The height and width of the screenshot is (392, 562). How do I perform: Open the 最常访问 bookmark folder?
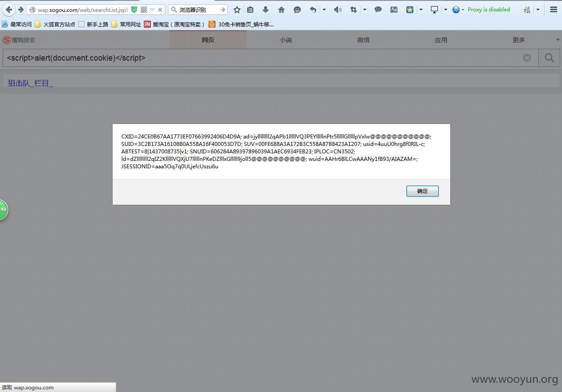point(17,25)
